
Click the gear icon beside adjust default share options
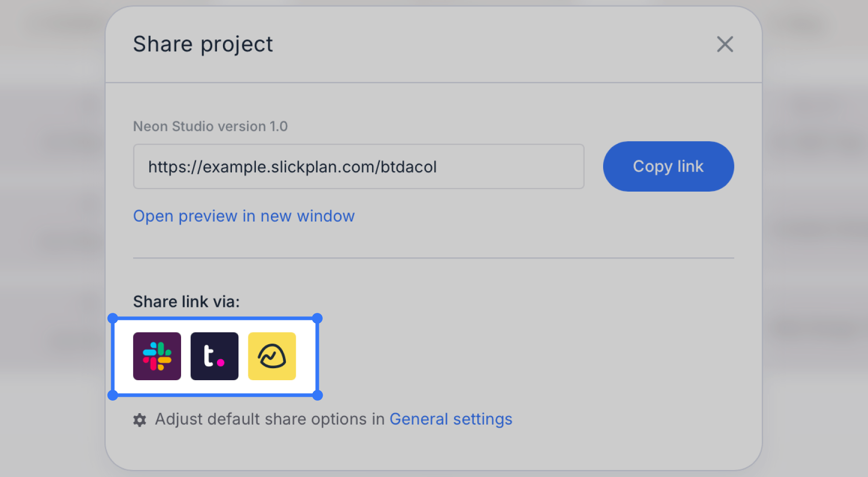140,420
